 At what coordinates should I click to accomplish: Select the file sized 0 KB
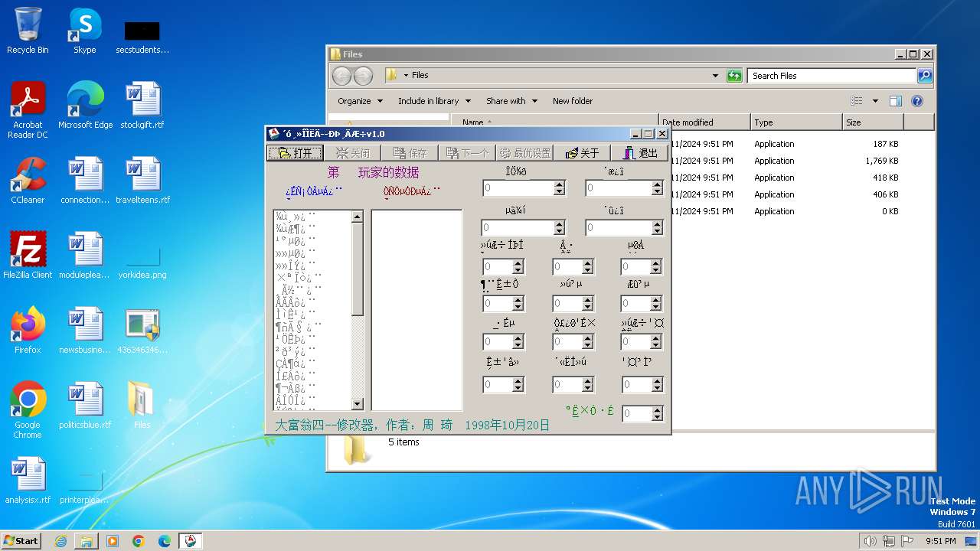tap(802, 211)
